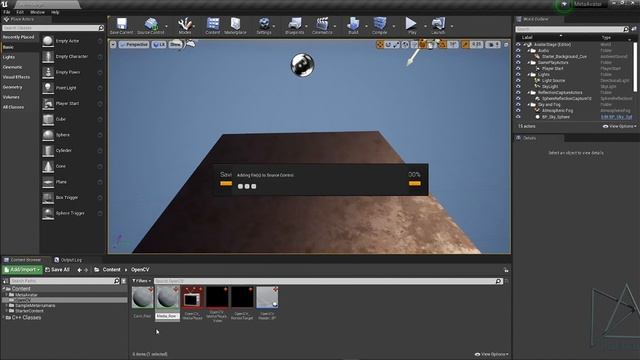The width and height of the screenshot is (640, 360).
Task: Click the Play toolbar icon
Action: coord(411,26)
